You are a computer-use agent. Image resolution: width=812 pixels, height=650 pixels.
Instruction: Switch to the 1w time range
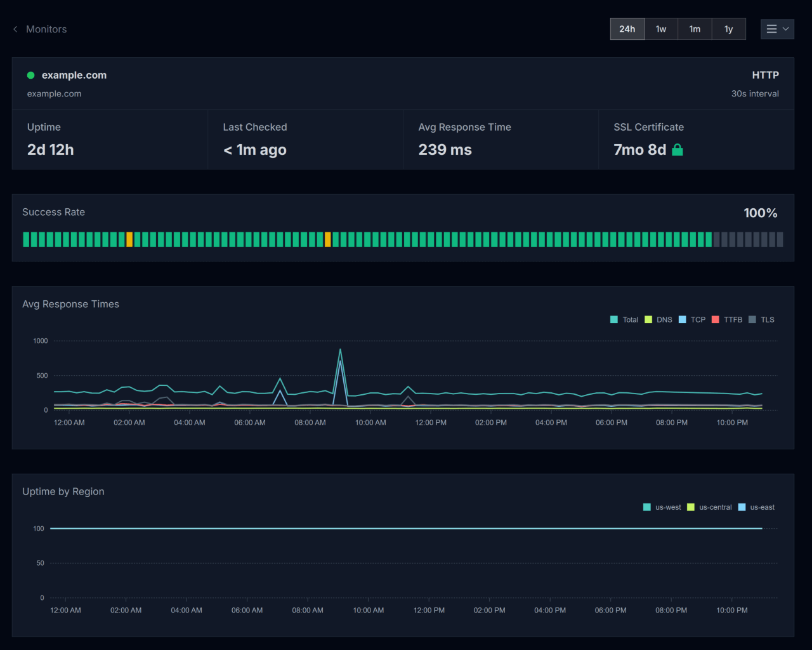coord(661,29)
